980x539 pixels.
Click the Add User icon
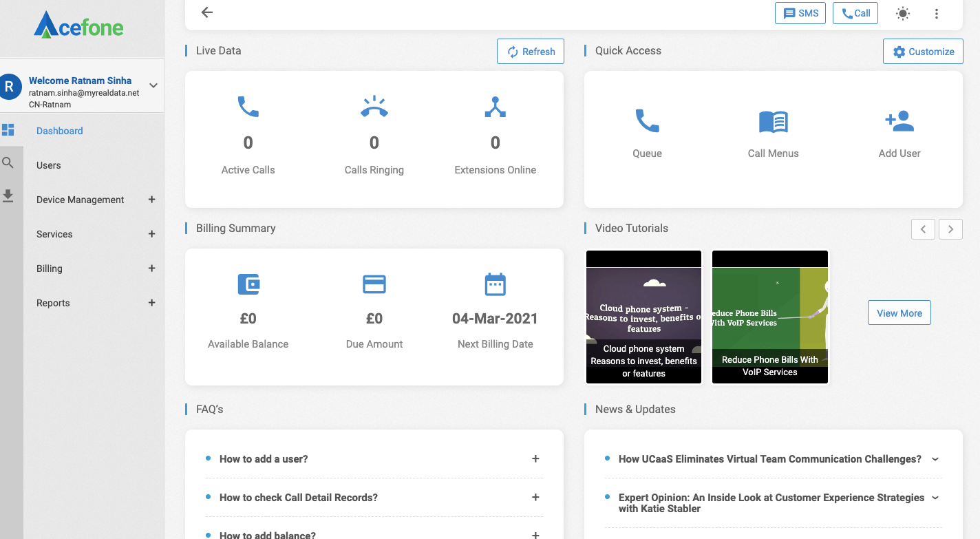[x=899, y=121]
